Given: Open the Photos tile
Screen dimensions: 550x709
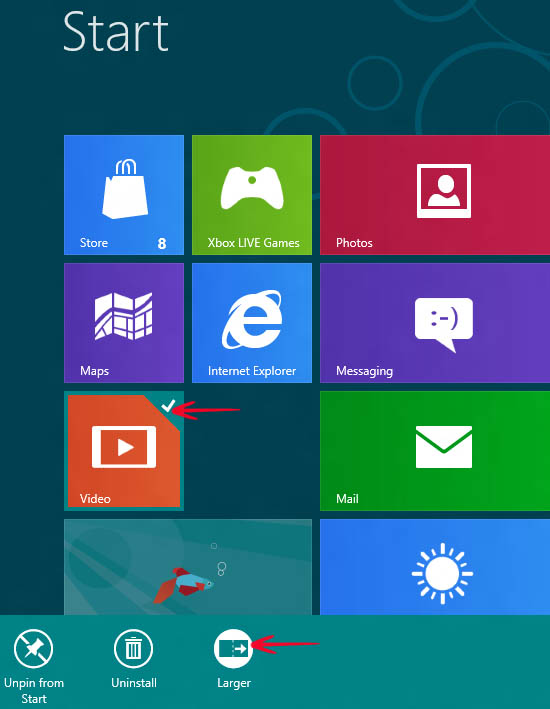Looking at the screenshot, I should click(x=435, y=195).
